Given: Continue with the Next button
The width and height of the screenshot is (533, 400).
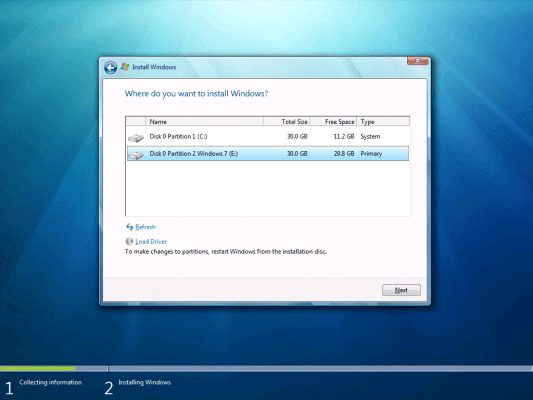Looking at the screenshot, I should 401,290.
